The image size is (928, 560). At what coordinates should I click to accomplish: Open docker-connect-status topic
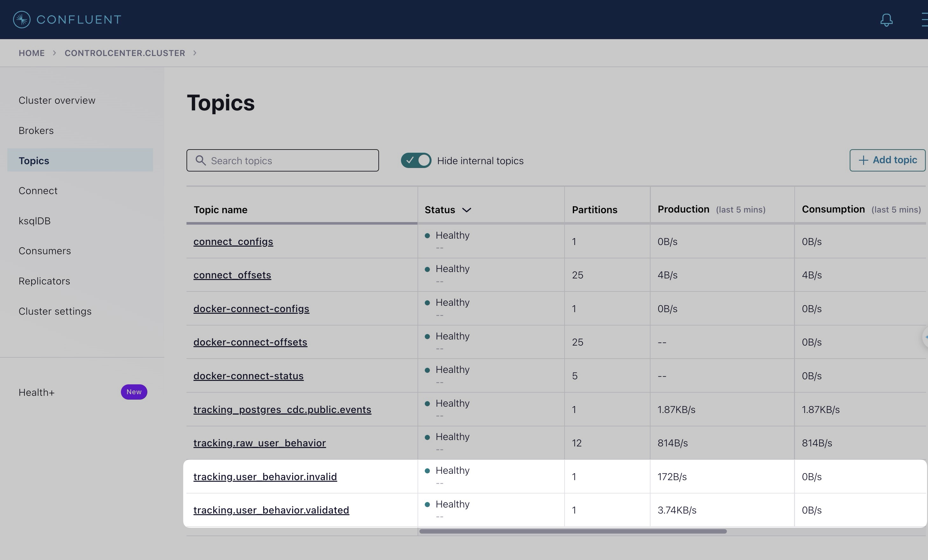pos(248,376)
